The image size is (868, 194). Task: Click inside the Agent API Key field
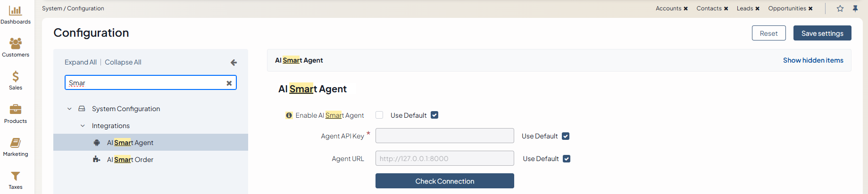444,136
